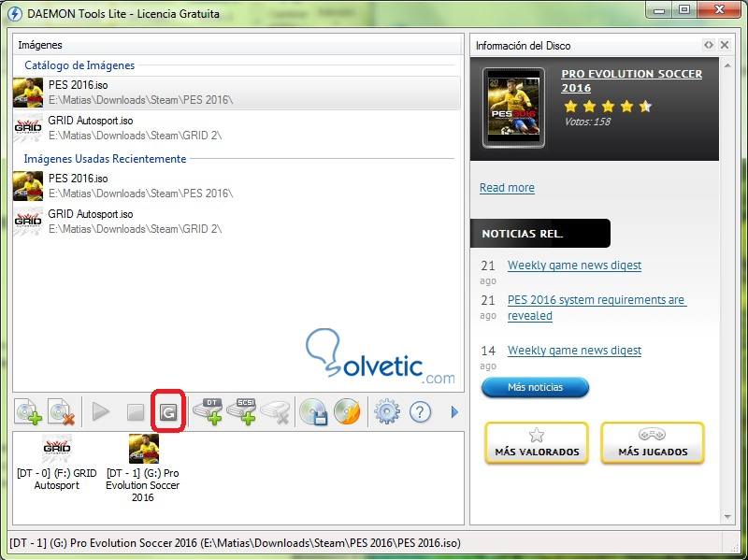Image resolution: width=748 pixels, height=560 pixels.
Task: Click the Mount play arrow icon
Action: click(x=101, y=411)
